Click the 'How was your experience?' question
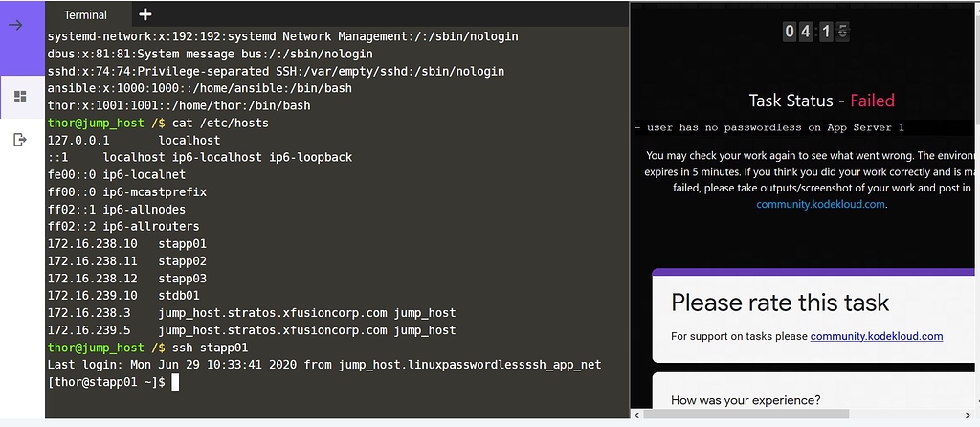The image size is (980, 427). click(x=746, y=400)
